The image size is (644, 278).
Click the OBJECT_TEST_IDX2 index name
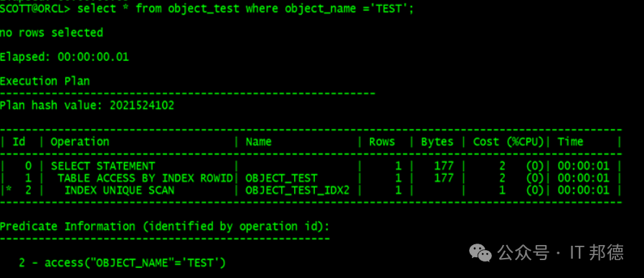298,191
